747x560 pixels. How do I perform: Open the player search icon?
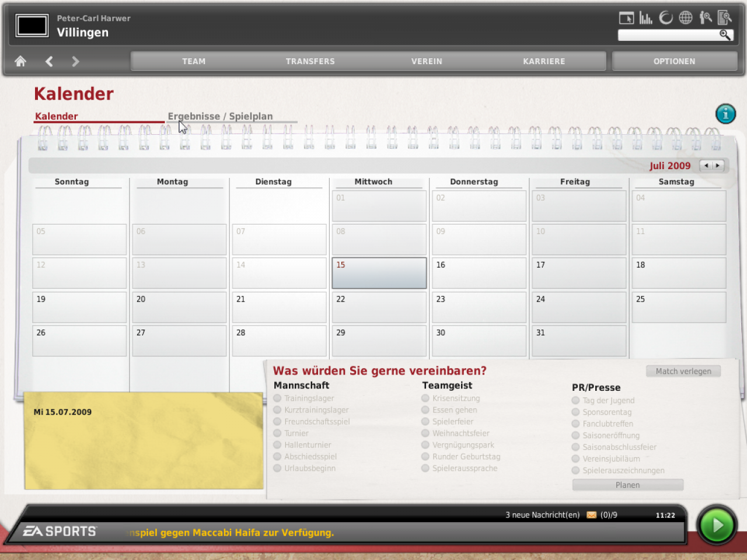pyautogui.click(x=706, y=18)
